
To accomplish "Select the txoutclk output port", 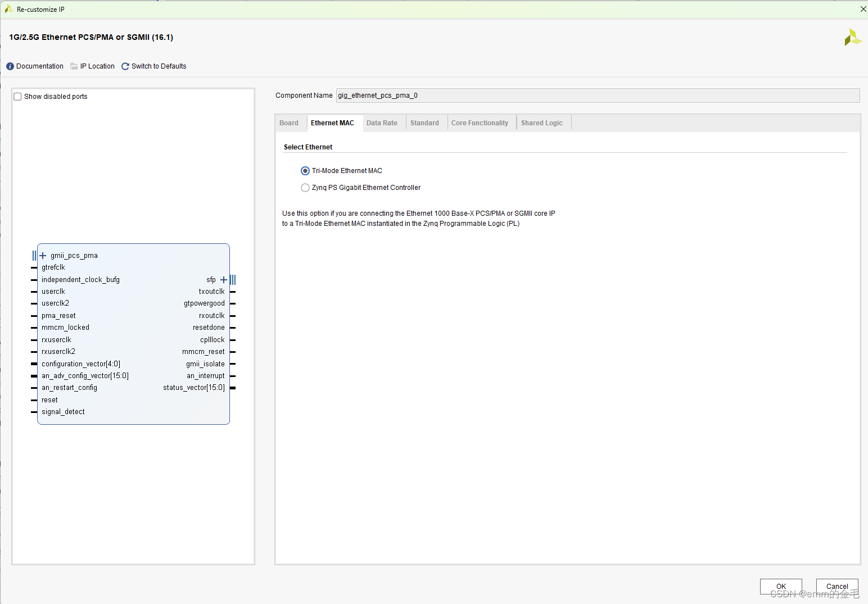I will tap(211, 292).
